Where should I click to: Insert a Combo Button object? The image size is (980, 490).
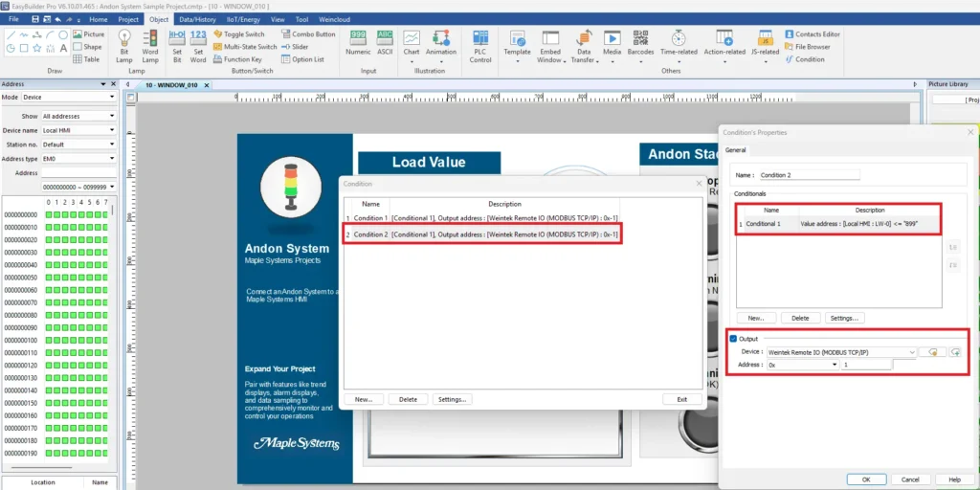click(308, 34)
